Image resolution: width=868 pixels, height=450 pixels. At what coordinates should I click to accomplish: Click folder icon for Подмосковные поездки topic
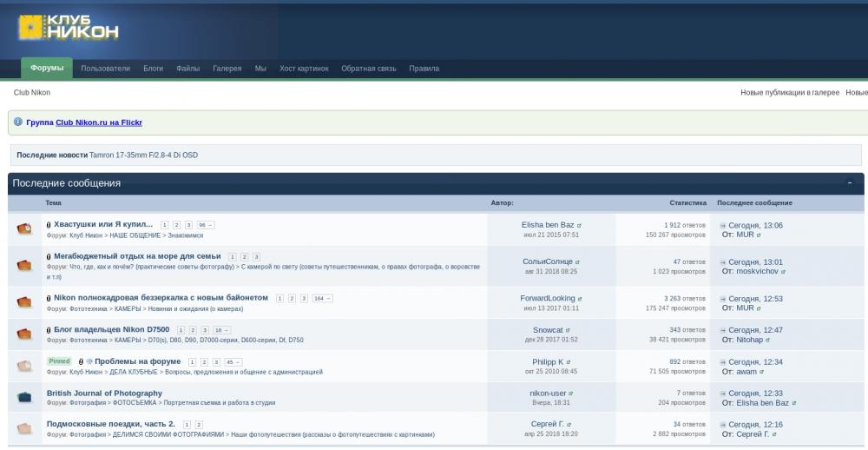click(x=24, y=428)
